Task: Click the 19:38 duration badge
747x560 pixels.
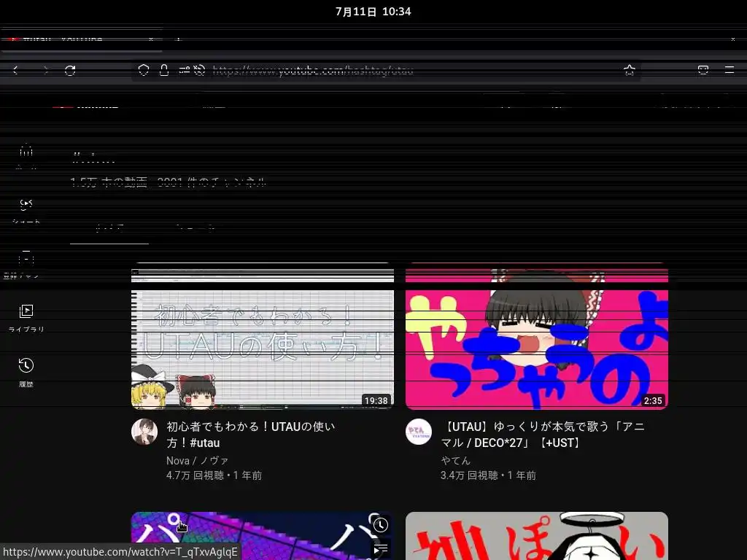Action: click(376, 400)
